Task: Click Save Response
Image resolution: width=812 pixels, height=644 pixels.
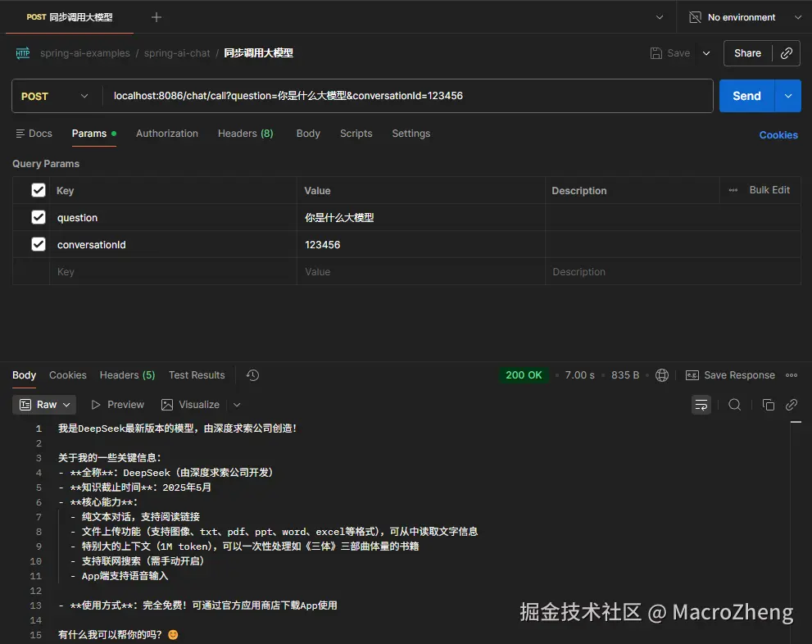Action: click(x=730, y=375)
